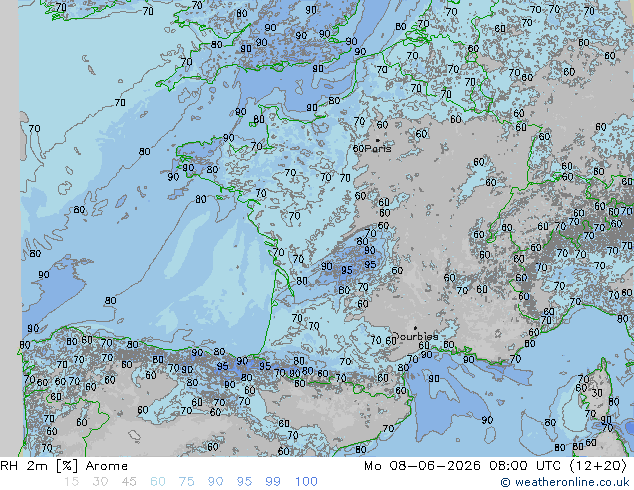Select legend value 30
This screenshot has width=634, height=490.
coord(99,482)
